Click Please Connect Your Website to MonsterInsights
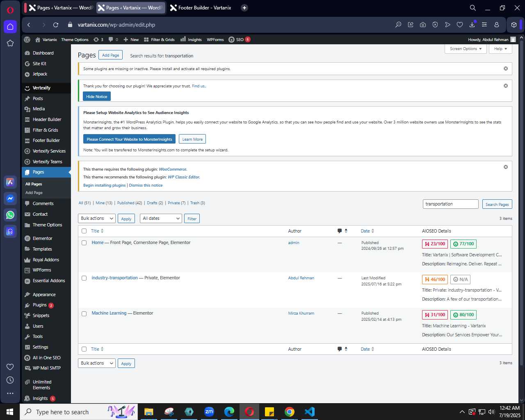The width and height of the screenshot is (525, 420). click(x=130, y=139)
